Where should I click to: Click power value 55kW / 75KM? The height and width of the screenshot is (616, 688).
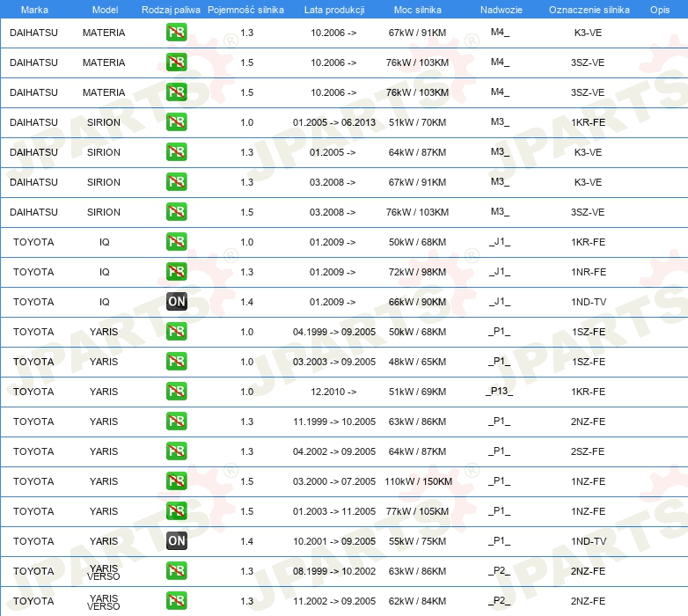point(417,541)
